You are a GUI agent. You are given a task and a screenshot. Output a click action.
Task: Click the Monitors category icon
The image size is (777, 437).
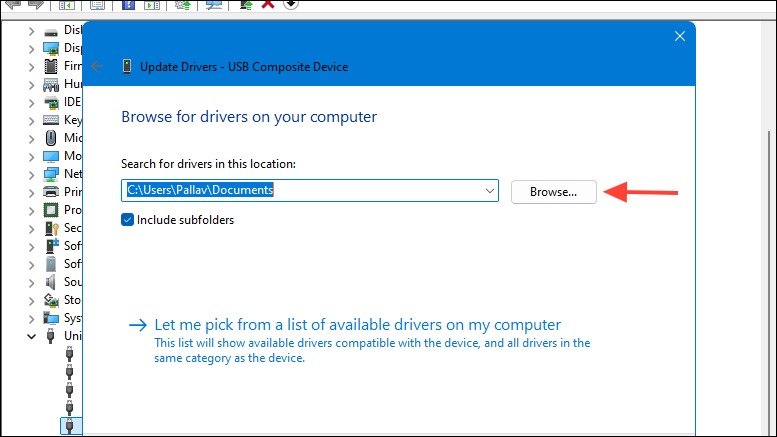(51, 157)
